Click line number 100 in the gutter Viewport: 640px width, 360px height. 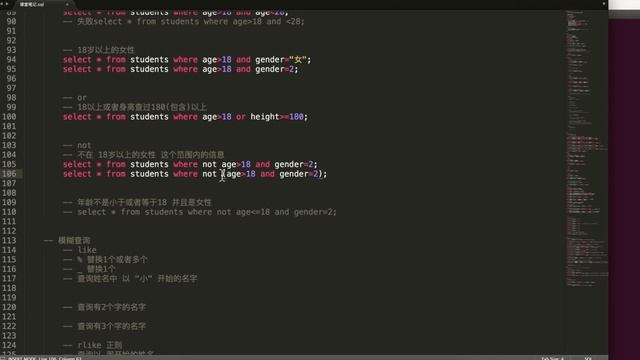(x=9, y=117)
